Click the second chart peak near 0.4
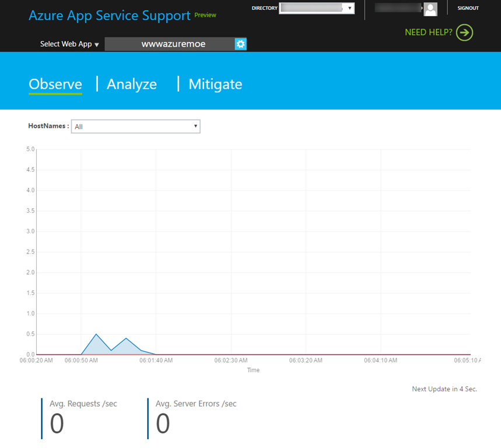This screenshot has height=448, width=501. coord(126,338)
